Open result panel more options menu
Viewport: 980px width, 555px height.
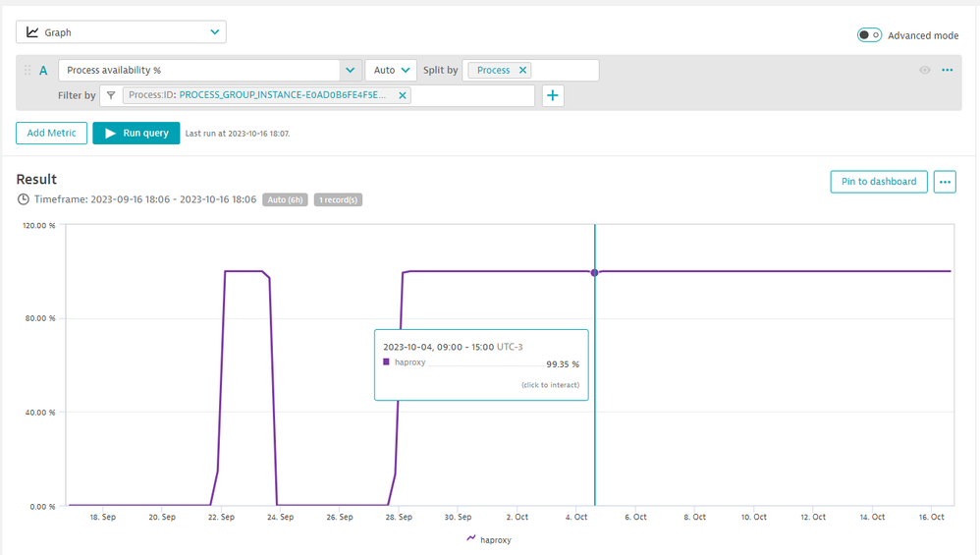click(x=945, y=182)
